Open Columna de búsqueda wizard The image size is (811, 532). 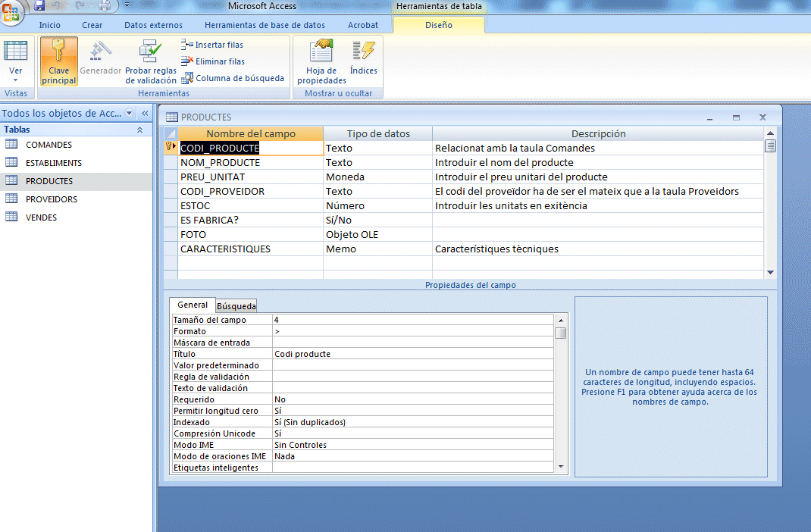pos(233,78)
